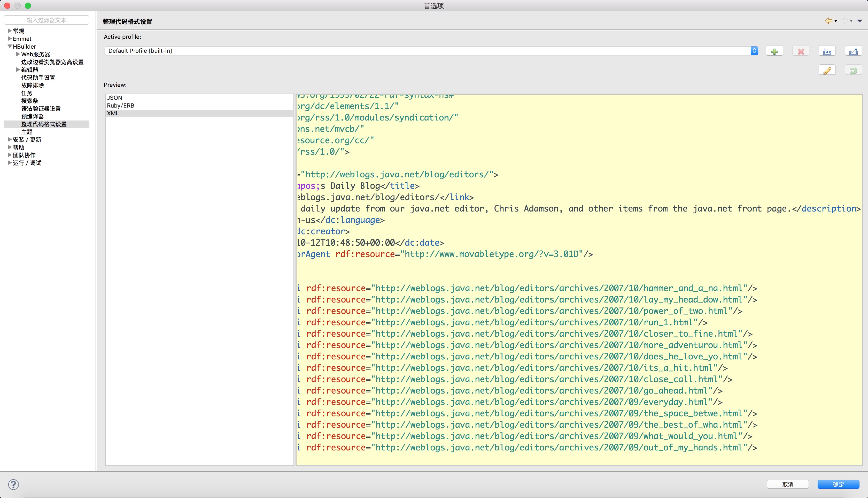
Task: Expand the 安装 / 更新 tree node
Action: click(10, 140)
